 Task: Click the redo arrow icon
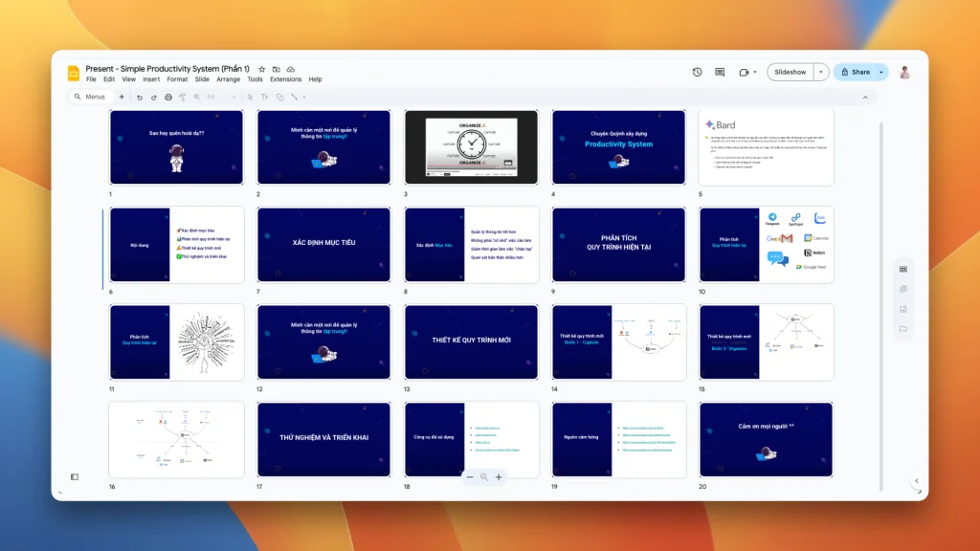tap(153, 97)
